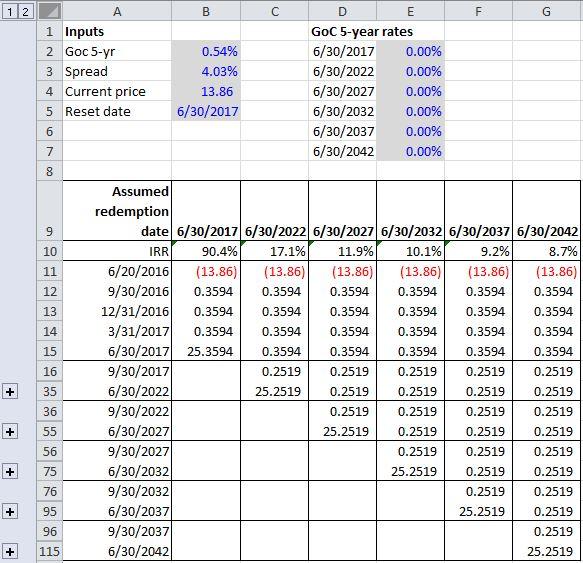
Task: Expand the outline group at row 55
Action: [x=10, y=432]
